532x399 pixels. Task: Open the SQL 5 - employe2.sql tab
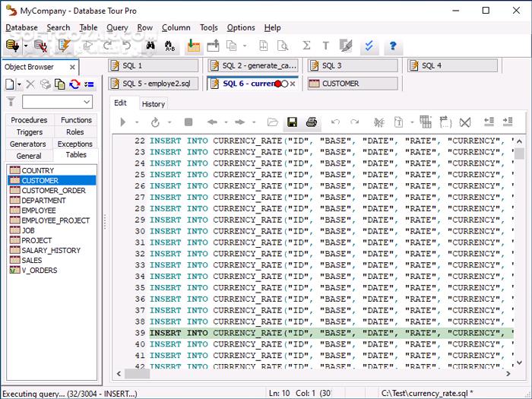point(154,84)
